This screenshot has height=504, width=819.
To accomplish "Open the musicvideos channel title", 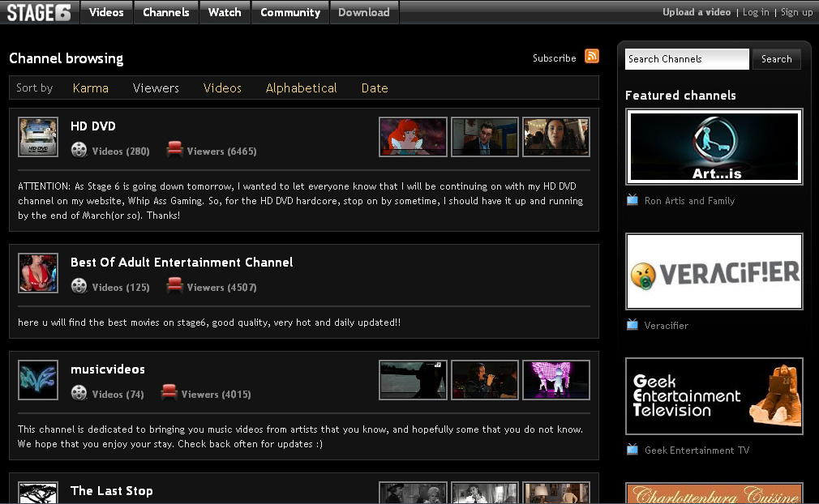I will (x=108, y=369).
